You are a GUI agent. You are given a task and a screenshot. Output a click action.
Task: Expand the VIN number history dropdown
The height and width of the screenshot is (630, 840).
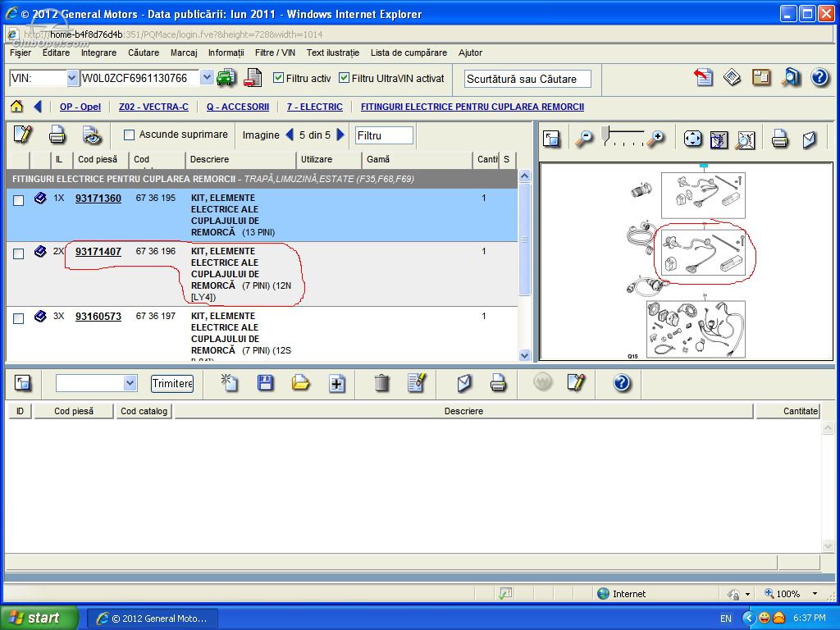(207, 78)
